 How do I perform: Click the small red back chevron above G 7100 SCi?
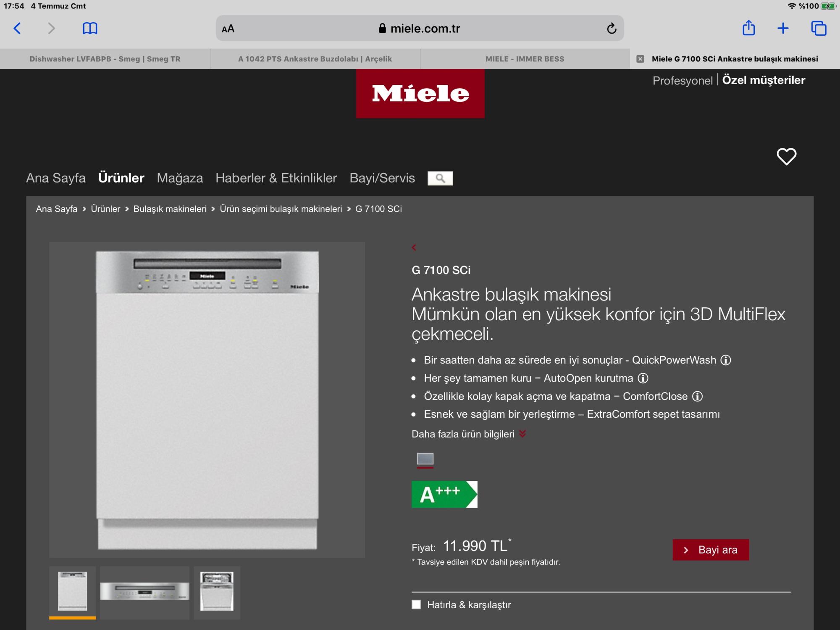pos(414,248)
